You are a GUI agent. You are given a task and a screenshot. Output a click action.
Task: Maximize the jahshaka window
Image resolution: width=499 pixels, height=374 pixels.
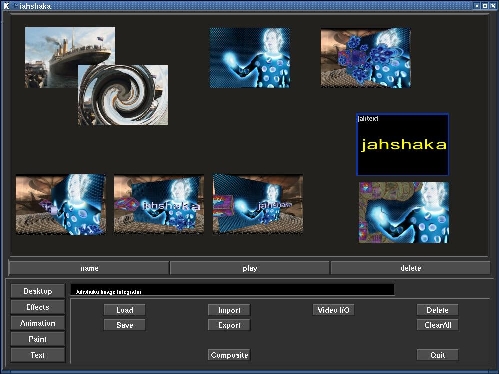point(485,6)
